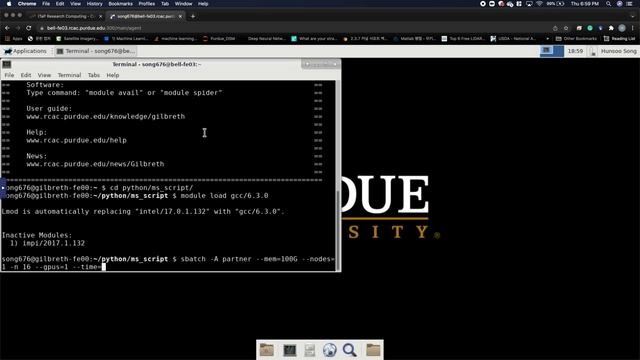
Task: Expand the hidden bookmarks overflow arrow
Action: 547,38
